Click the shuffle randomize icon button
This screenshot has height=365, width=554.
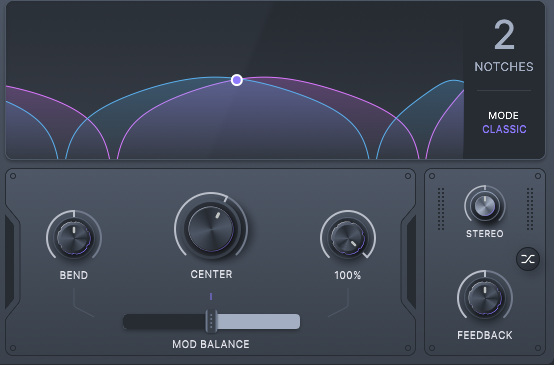[528, 259]
